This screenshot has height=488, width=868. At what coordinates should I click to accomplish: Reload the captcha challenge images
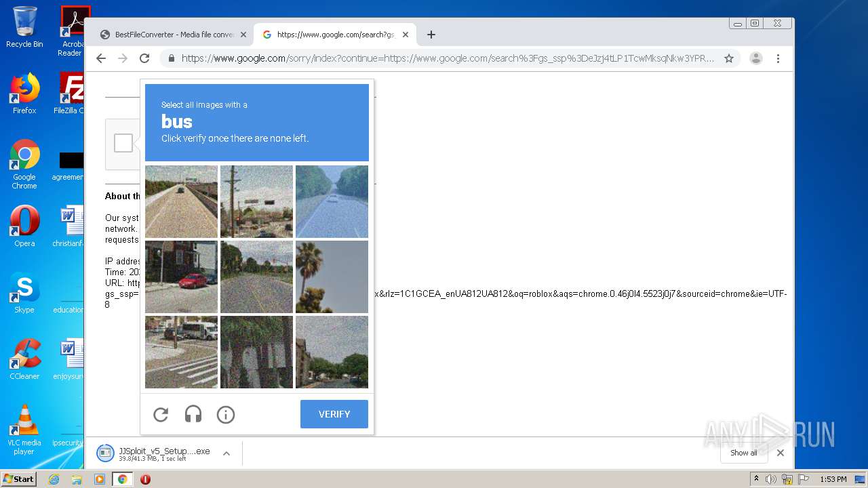(161, 414)
